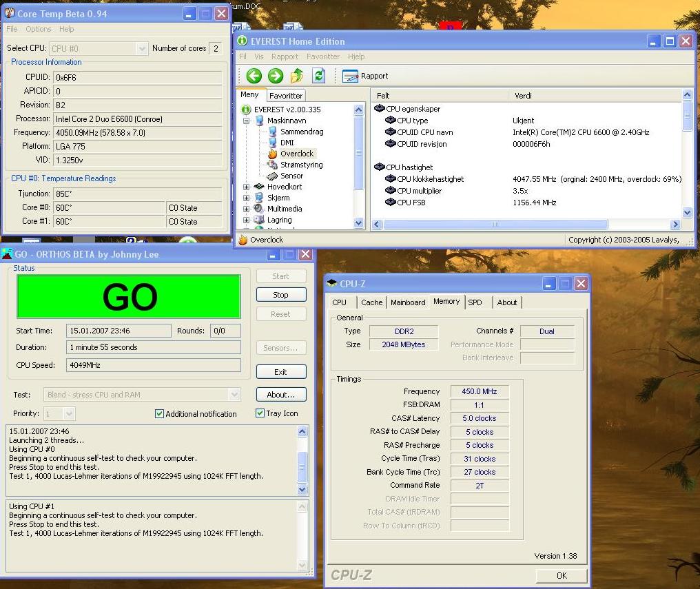The width and height of the screenshot is (700, 589).
Task: Click the CPU hastighet chip icon
Action: pos(380,167)
